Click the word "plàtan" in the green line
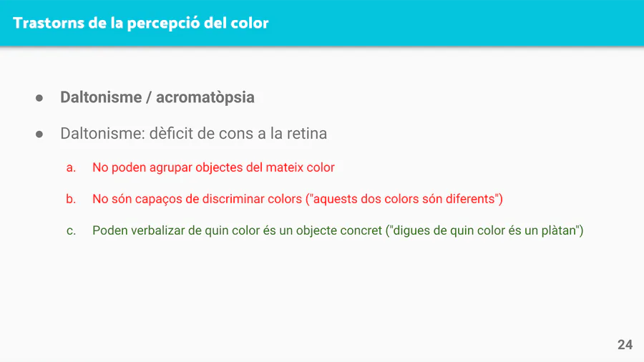Screen dimensions: 644x362 (x=559, y=231)
